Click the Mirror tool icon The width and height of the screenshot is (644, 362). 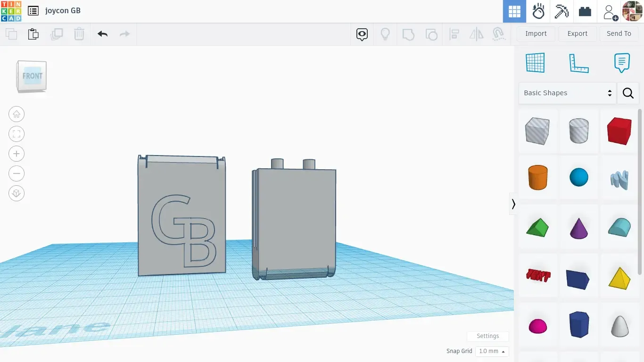tap(477, 34)
